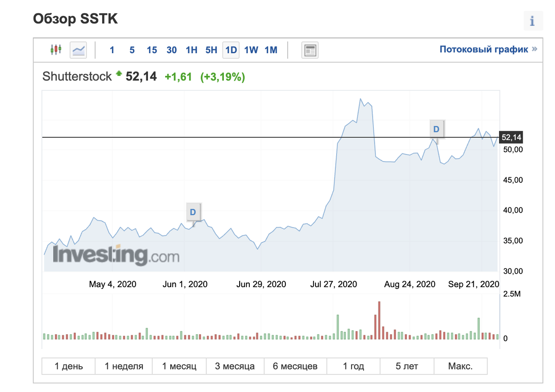555x392 pixels.
Task: Set the chart range to 5 лет
Action: (x=407, y=366)
